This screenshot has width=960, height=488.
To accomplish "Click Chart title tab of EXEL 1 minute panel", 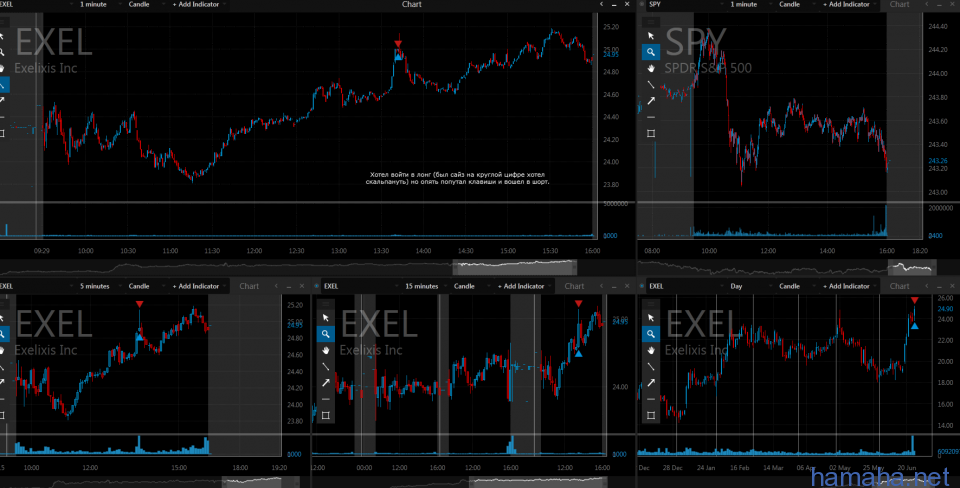I will (411, 4).
